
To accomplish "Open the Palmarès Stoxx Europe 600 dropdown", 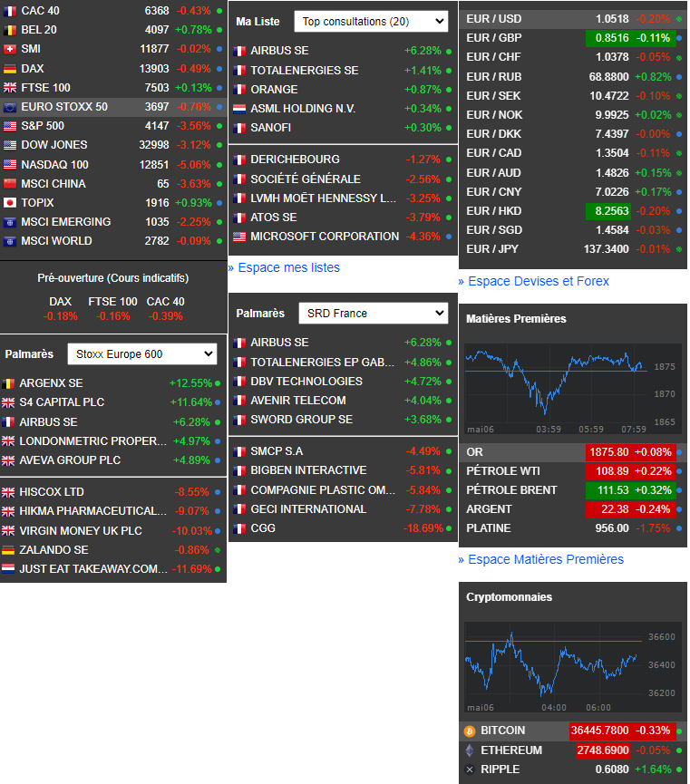I will 142,354.
